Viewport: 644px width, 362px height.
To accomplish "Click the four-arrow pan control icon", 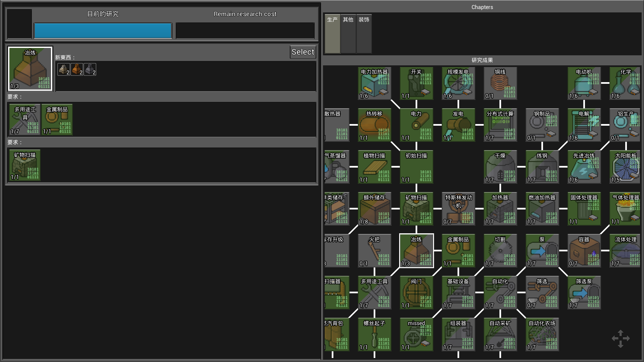I will [x=621, y=339].
